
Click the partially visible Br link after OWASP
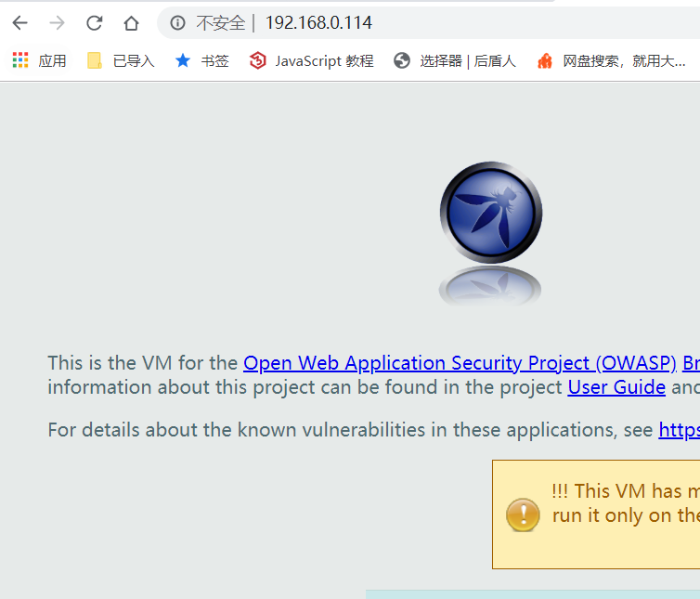pyautogui.click(x=691, y=363)
